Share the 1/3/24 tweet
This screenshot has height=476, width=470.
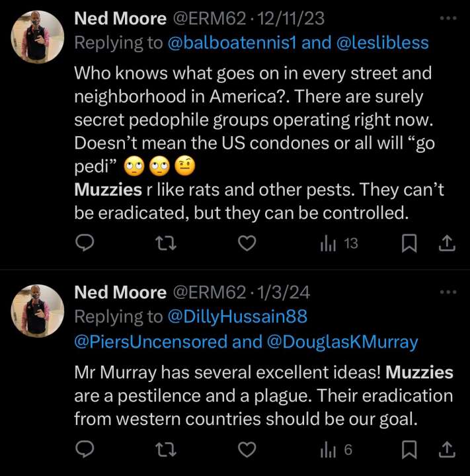(448, 450)
